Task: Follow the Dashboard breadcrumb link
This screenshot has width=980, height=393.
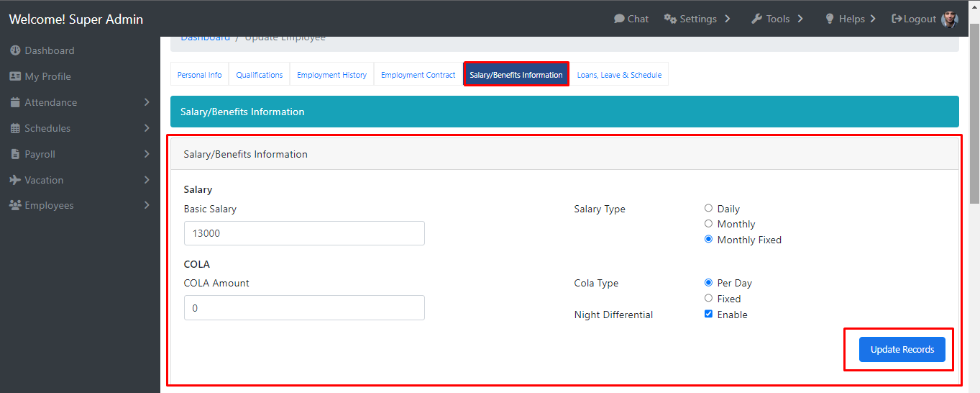Action: [x=205, y=37]
